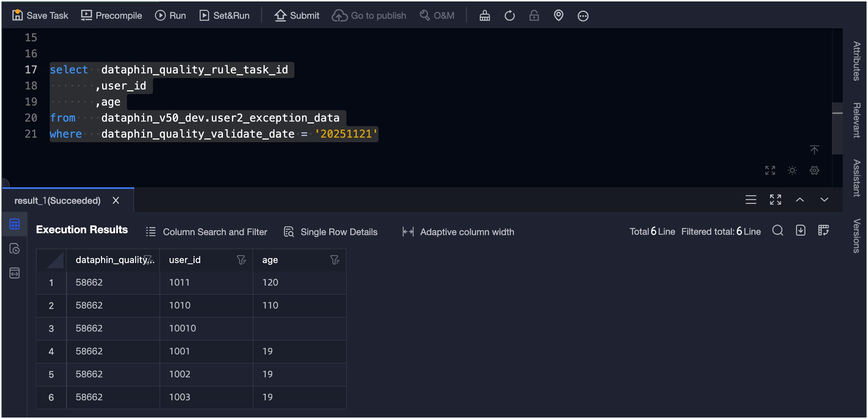Screen dimensions: 868x419
Task: Run the SQL task
Action: pos(171,16)
